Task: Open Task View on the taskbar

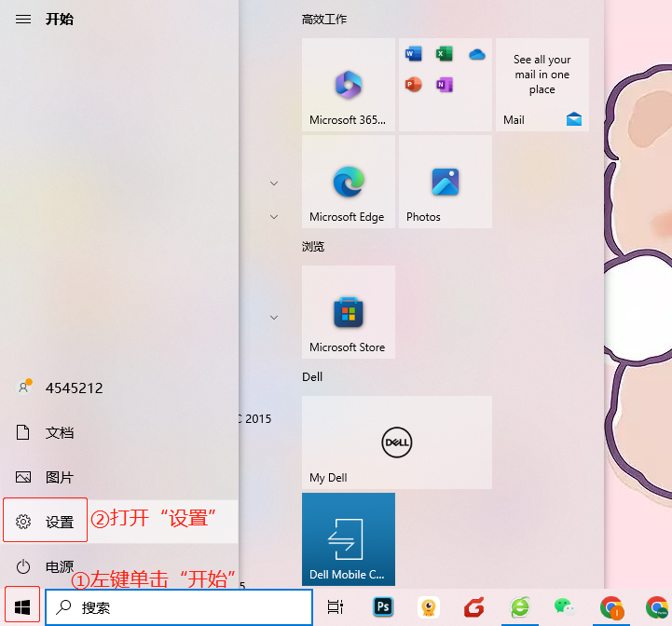Action: (x=336, y=606)
